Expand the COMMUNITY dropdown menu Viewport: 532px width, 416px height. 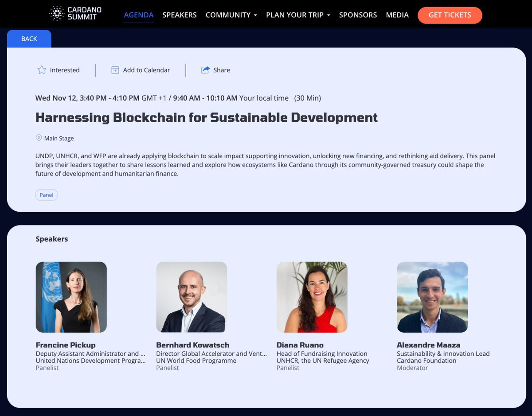pyautogui.click(x=231, y=15)
